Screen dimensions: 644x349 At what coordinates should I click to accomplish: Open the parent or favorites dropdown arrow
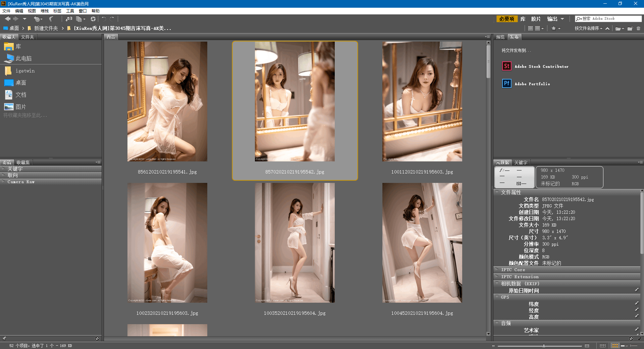coord(24,19)
